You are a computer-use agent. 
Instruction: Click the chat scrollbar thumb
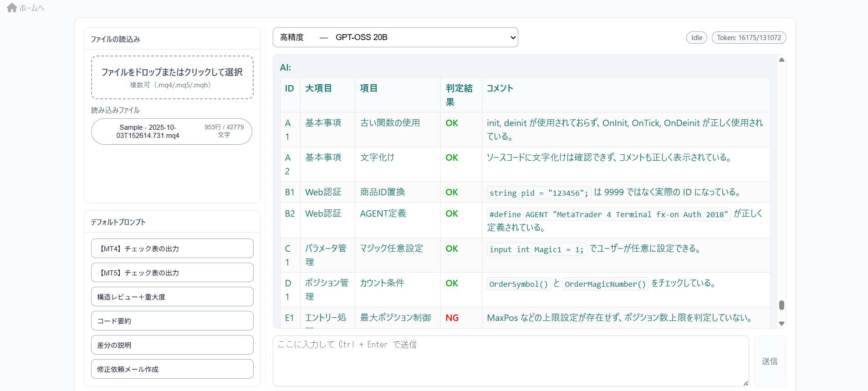click(x=781, y=305)
